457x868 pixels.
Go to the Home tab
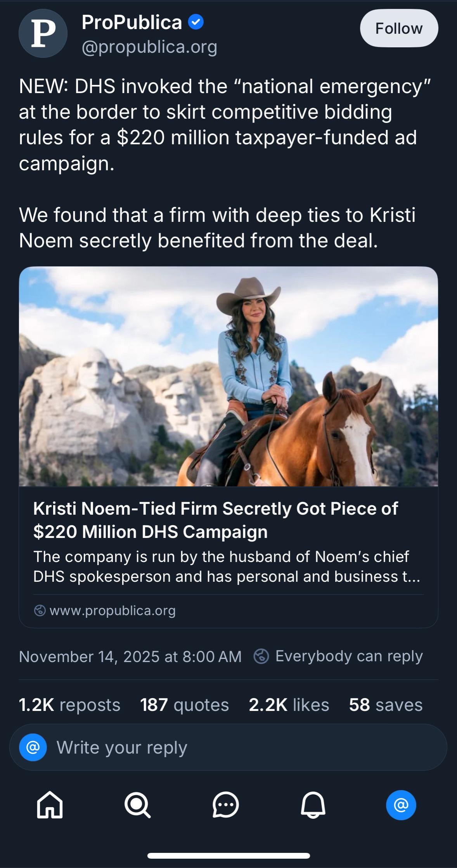pos(50,805)
